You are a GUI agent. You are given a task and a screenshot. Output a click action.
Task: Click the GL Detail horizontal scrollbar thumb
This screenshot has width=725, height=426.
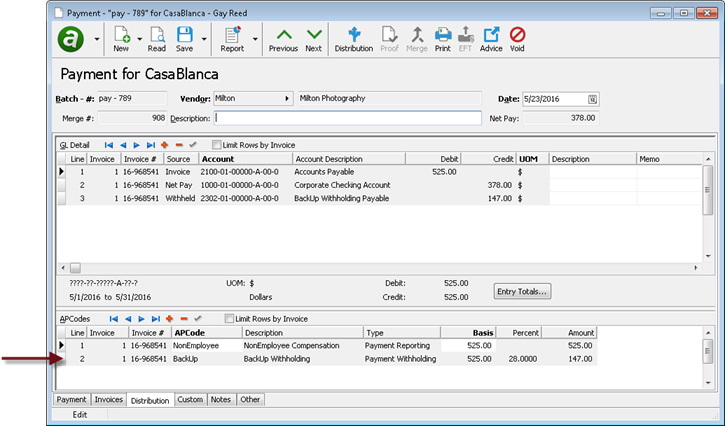pyautogui.click(x=75, y=268)
